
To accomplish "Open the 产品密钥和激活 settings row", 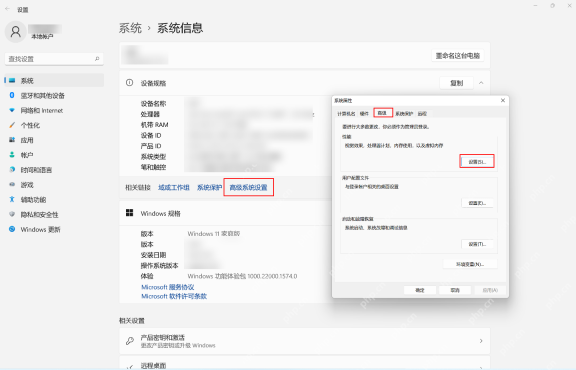I will click(305, 341).
